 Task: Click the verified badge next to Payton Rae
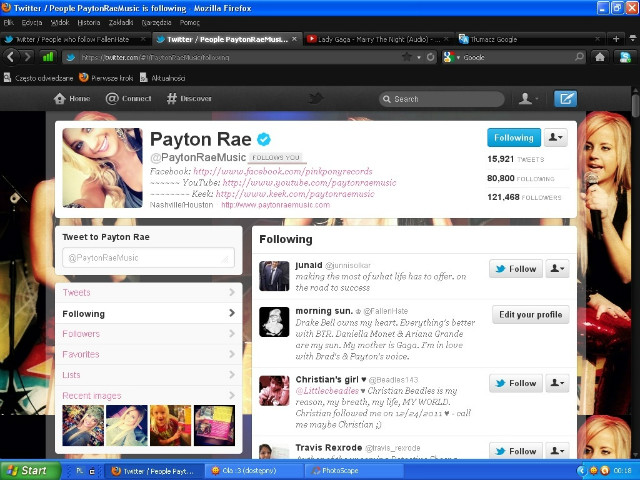click(x=264, y=140)
